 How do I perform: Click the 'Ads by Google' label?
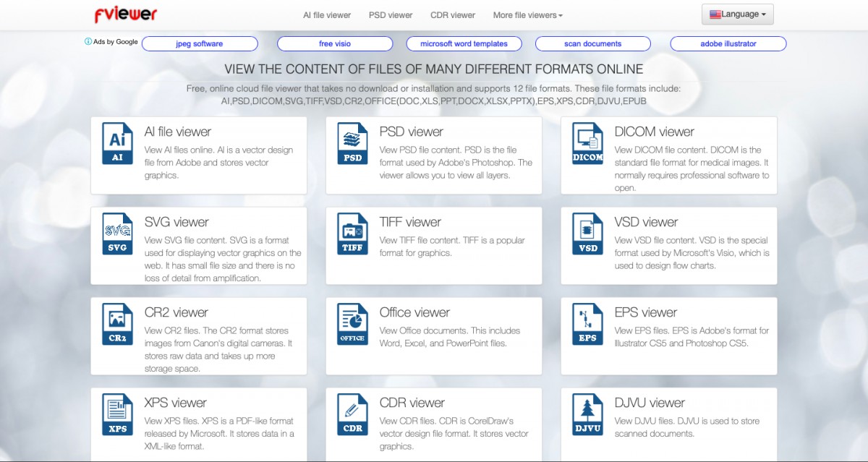116,41
